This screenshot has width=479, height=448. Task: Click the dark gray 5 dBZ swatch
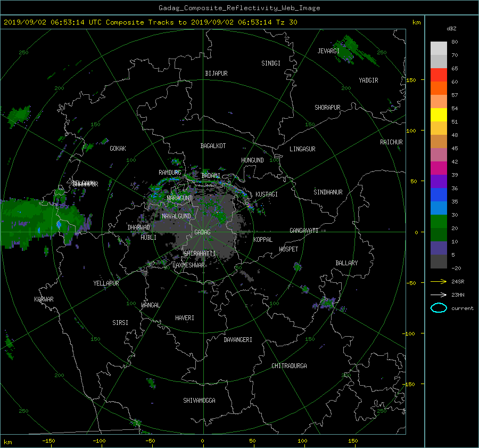[x=439, y=261]
